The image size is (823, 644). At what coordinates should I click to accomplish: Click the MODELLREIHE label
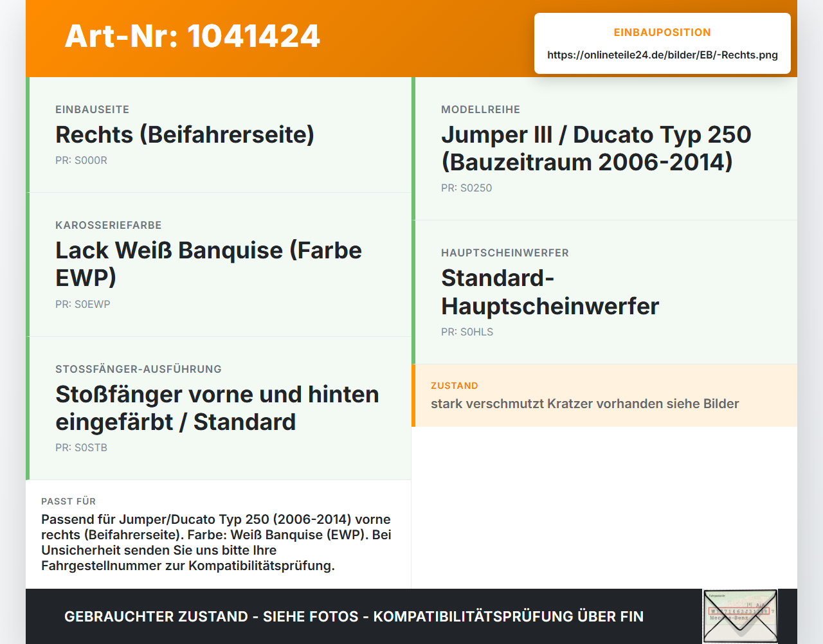coord(481,110)
